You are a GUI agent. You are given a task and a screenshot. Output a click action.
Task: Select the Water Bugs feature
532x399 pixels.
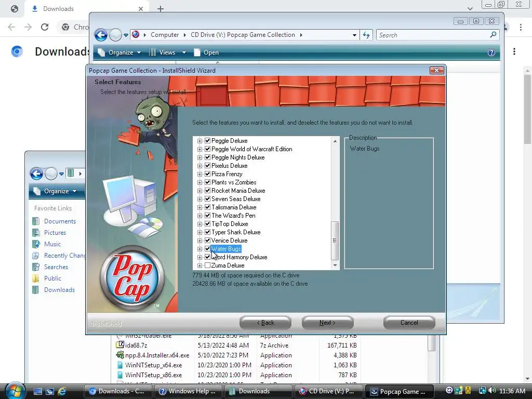point(226,249)
